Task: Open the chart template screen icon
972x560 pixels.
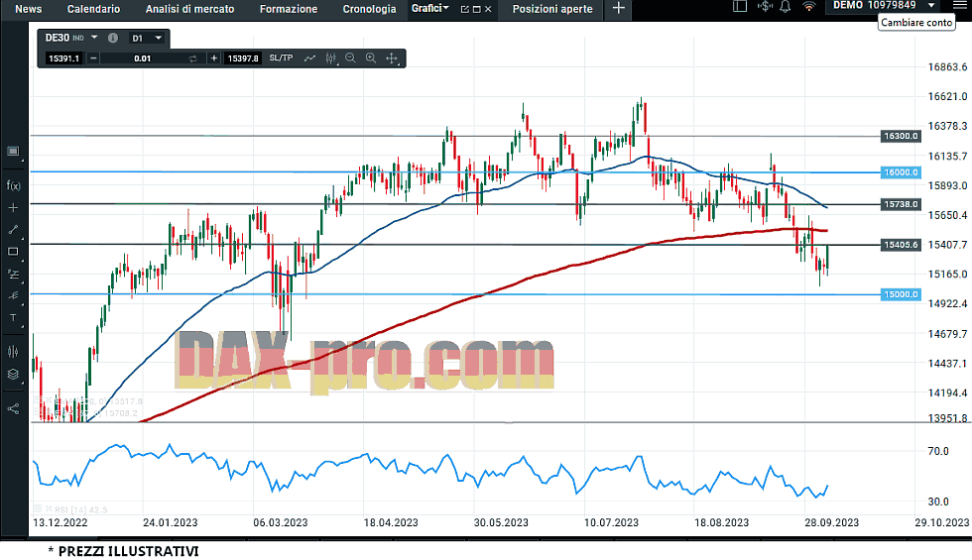Action: coord(13,152)
